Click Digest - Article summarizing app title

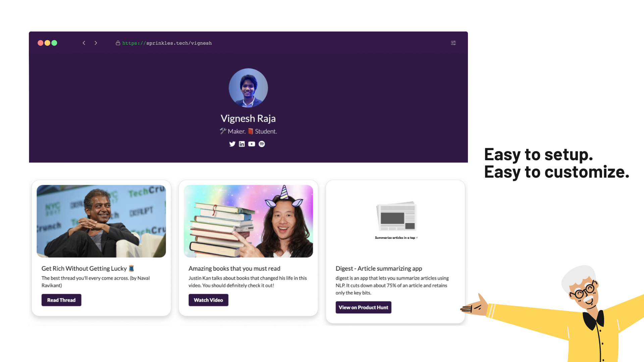tap(379, 268)
